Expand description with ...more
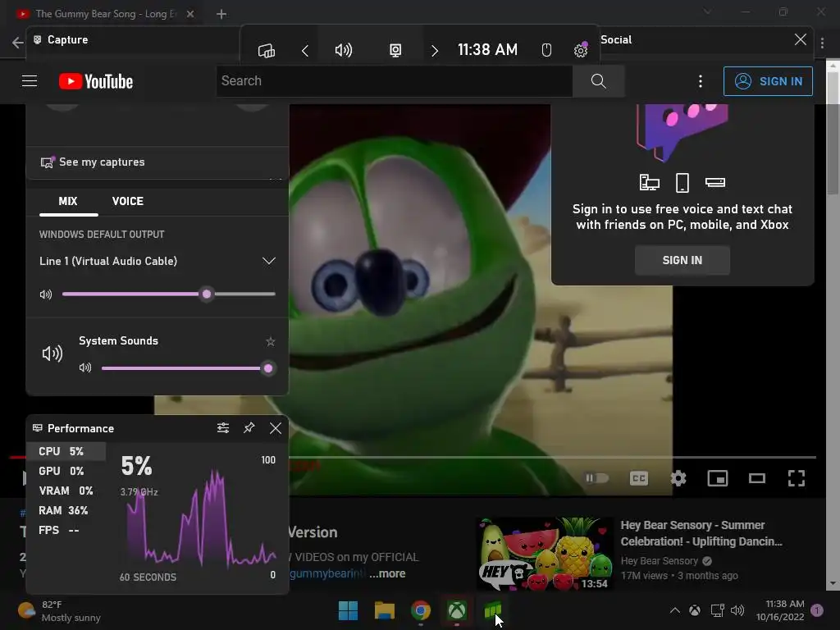The width and height of the screenshot is (840, 630). click(387, 573)
